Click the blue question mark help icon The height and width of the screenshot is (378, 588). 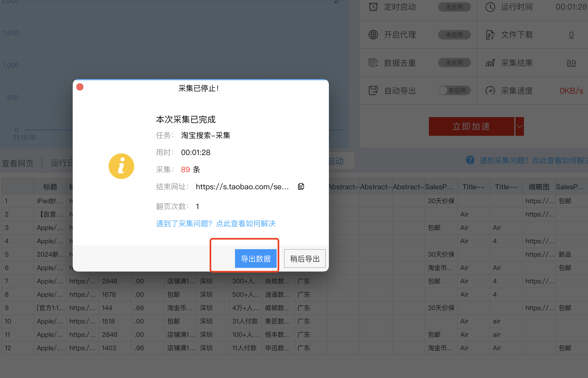(470, 160)
